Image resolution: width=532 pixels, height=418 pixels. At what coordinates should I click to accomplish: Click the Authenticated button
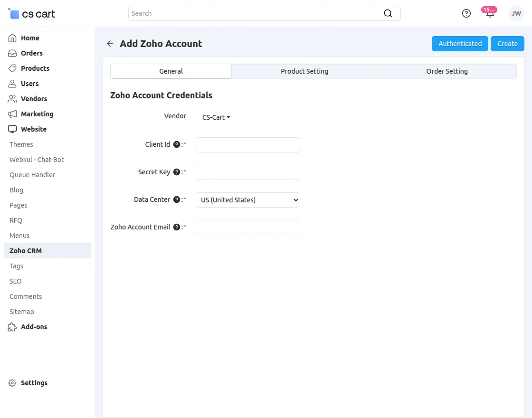click(460, 43)
